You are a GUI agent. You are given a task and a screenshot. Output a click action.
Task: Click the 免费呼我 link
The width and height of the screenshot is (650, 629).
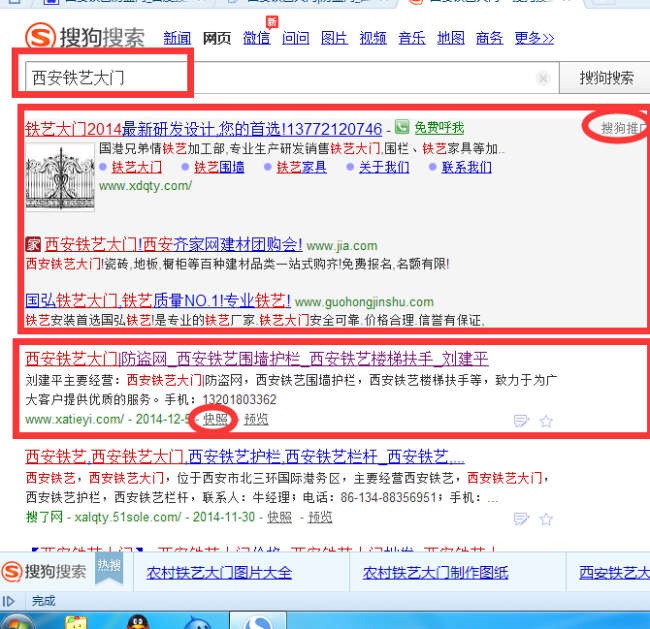point(439,127)
